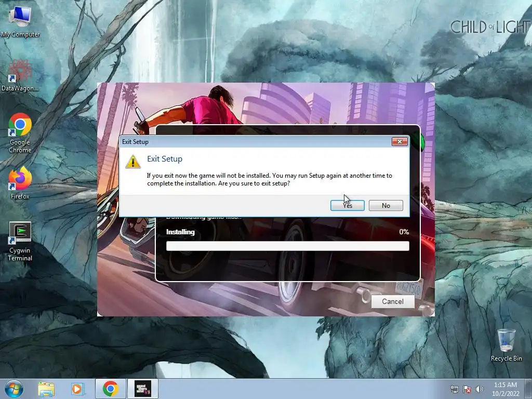Launch Firefox from desktop shortcut
Screen dimensions: 532x399
20,183
